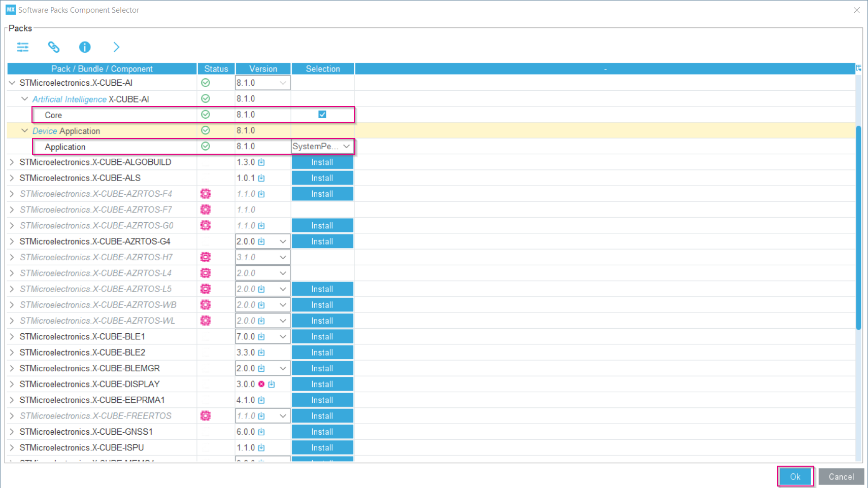
Task: Click the blue arrow icon next to info
Action: coord(116,47)
